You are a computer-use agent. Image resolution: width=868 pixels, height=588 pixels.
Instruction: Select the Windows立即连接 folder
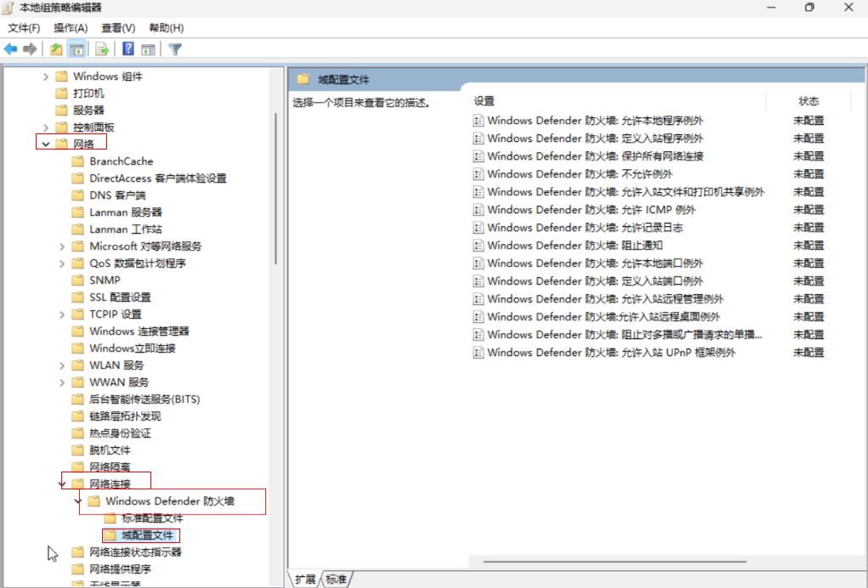[x=133, y=348]
